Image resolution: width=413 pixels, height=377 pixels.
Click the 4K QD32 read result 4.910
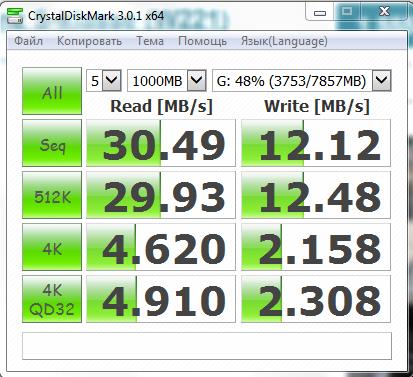161,299
